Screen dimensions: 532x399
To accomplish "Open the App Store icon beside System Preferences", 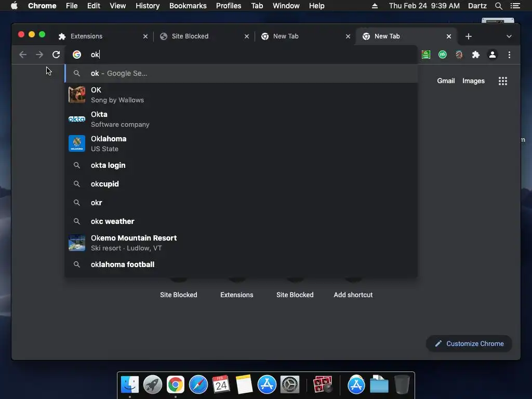I will click(x=267, y=385).
